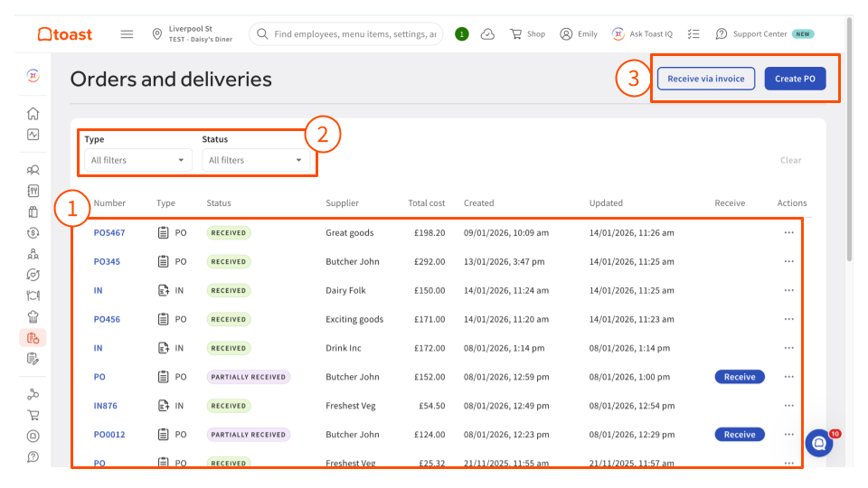
Task: Expand the Type filter dropdown
Action: point(137,160)
